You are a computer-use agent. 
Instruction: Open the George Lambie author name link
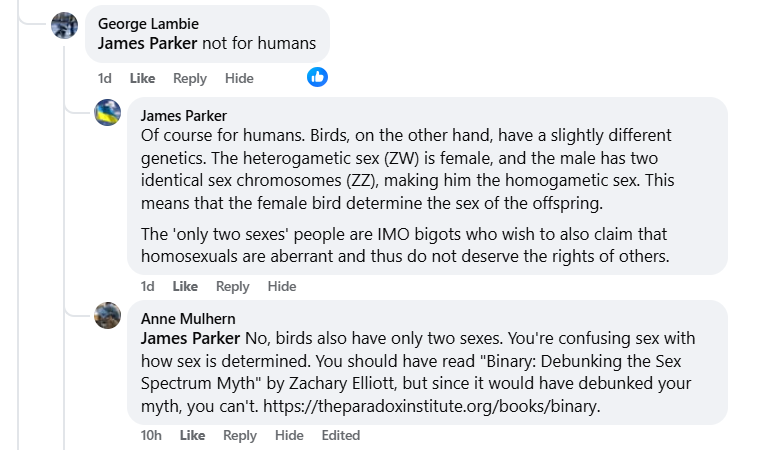(x=148, y=23)
